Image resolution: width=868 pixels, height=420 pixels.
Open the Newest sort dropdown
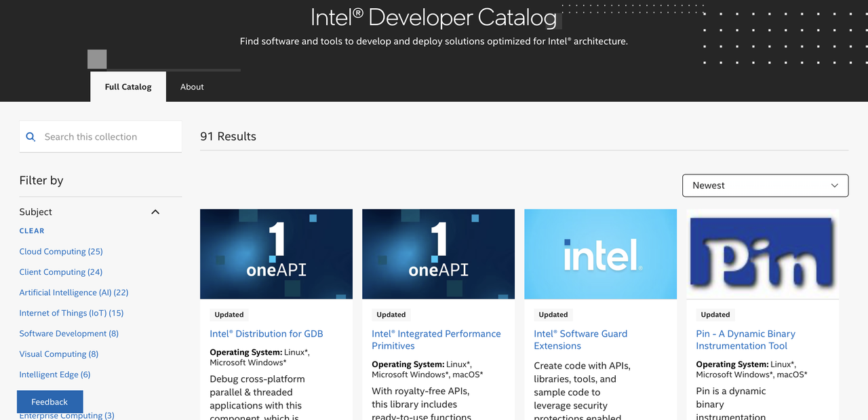click(765, 185)
